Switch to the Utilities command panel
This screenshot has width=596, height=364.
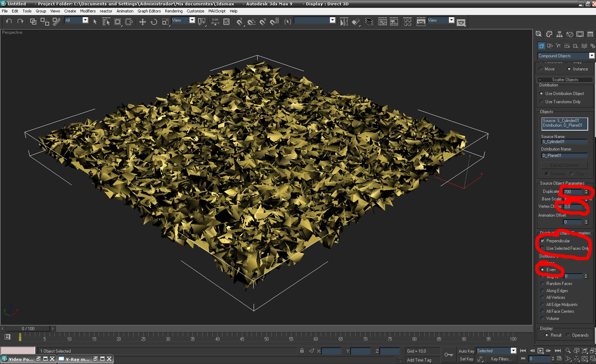tap(590, 34)
